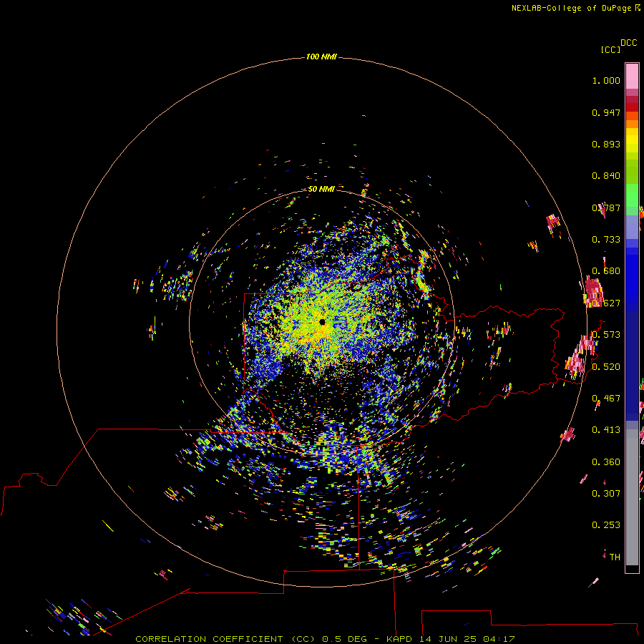Select the 0.893 legend value
Viewport: 644px width, 644px height.
pos(606,144)
